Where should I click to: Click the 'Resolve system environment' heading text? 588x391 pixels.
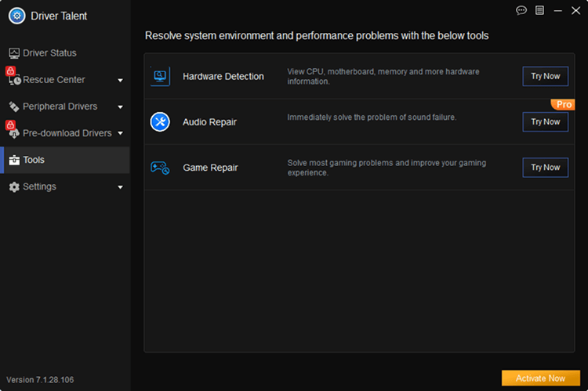click(x=317, y=35)
